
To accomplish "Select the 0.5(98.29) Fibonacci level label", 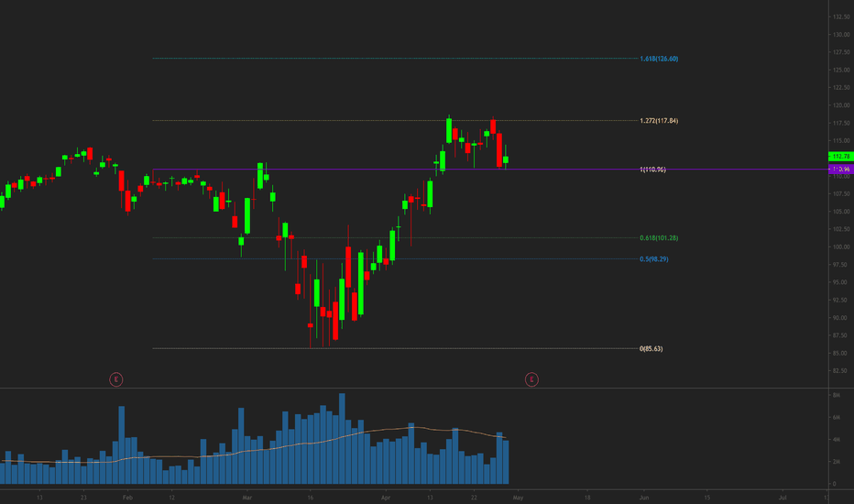I will click(x=653, y=259).
